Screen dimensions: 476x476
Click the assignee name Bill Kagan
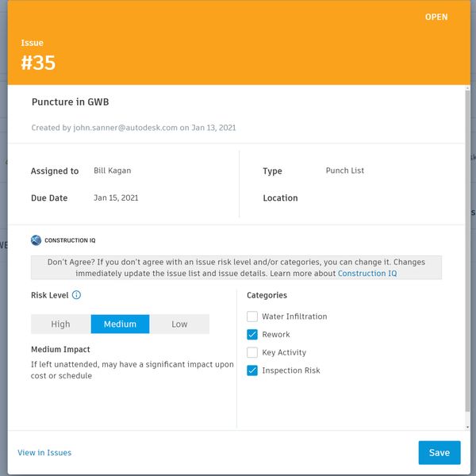tap(112, 171)
